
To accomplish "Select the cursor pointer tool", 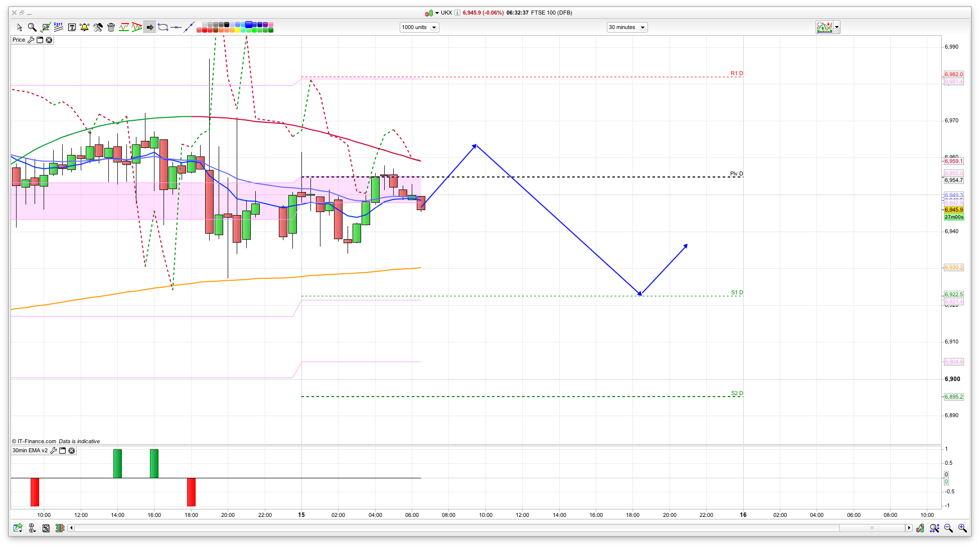I will (x=20, y=28).
